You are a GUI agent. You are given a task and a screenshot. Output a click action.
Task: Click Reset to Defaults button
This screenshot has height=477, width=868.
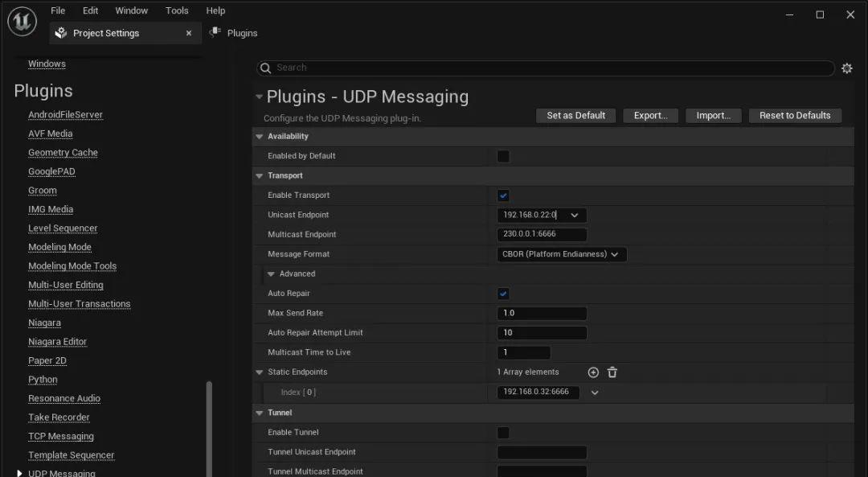795,115
